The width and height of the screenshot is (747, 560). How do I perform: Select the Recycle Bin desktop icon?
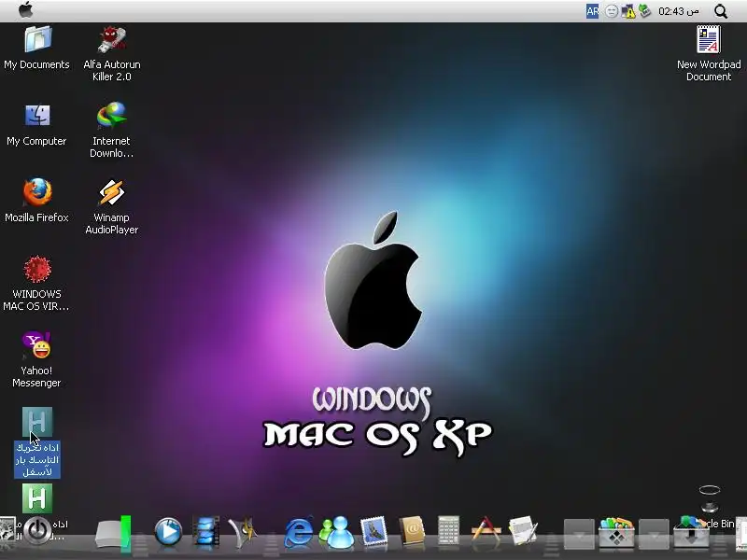pos(710,499)
